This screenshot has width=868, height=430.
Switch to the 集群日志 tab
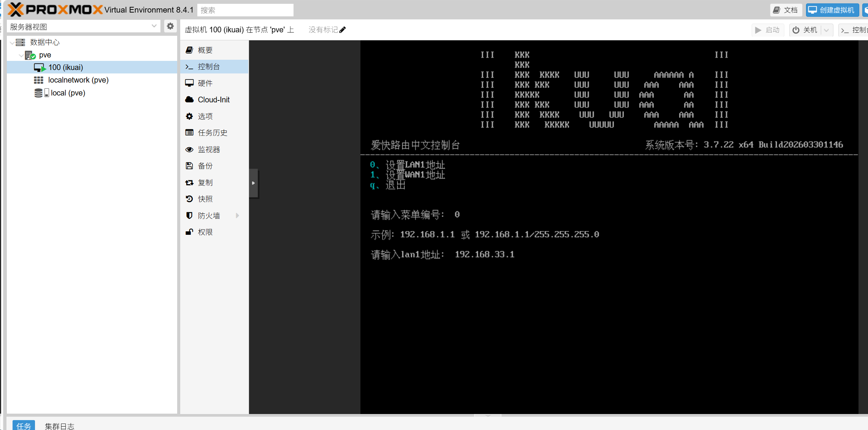60,426
